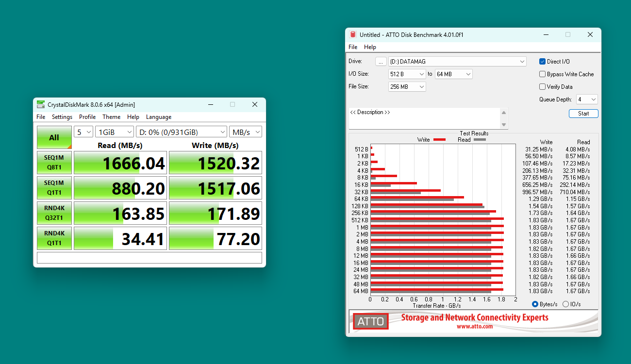Click the 'Read (MB/s)' column header in CrystalDiskMark
The height and width of the screenshot is (364, 631).
tap(120, 145)
